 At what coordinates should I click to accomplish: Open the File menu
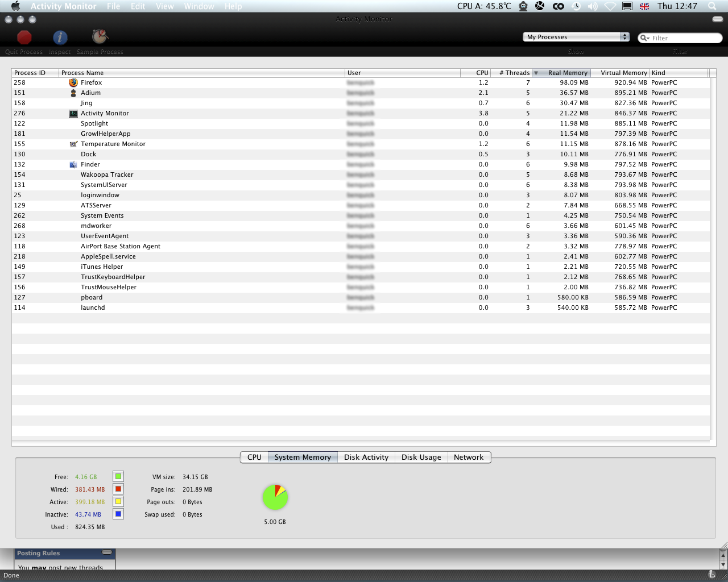(x=114, y=6)
